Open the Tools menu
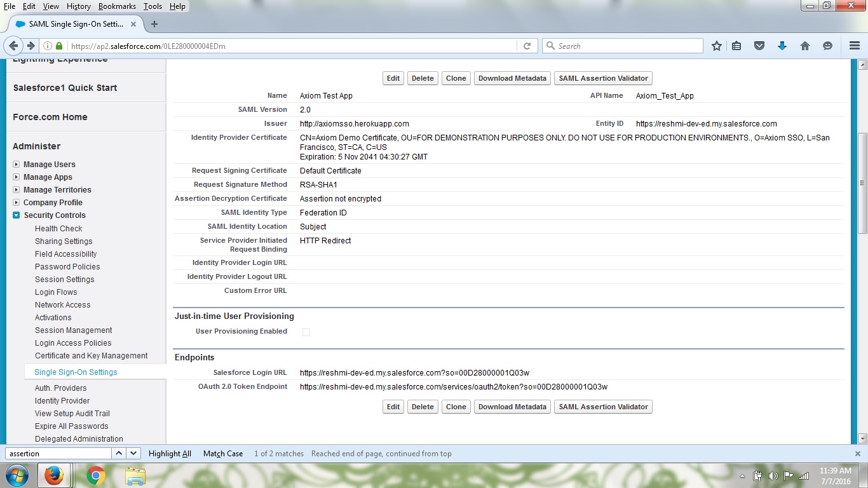This screenshot has height=488, width=868. point(153,6)
